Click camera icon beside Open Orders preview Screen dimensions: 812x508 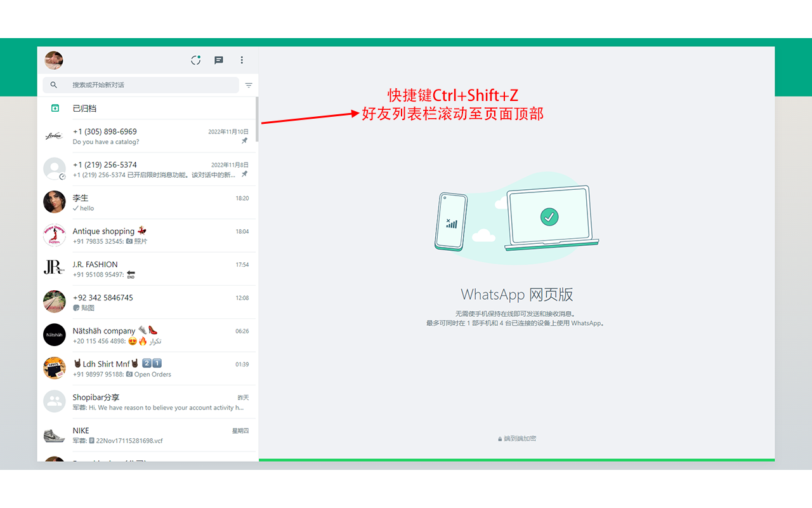point(129,375)
